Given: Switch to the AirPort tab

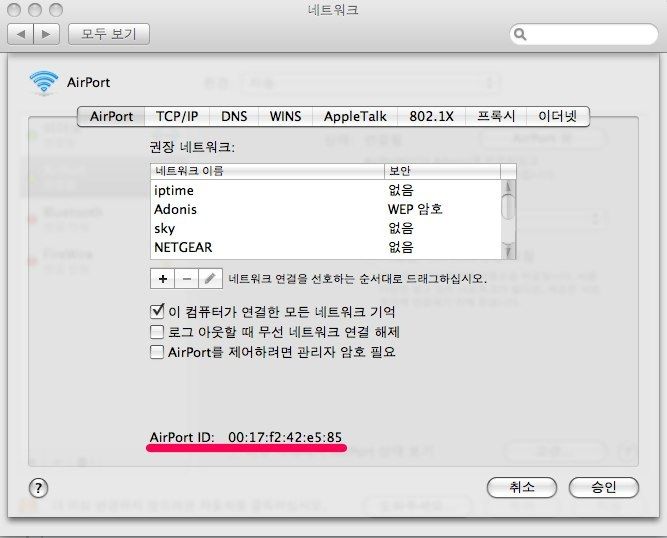Looking at the screenshot, I should tap(111, 117).
